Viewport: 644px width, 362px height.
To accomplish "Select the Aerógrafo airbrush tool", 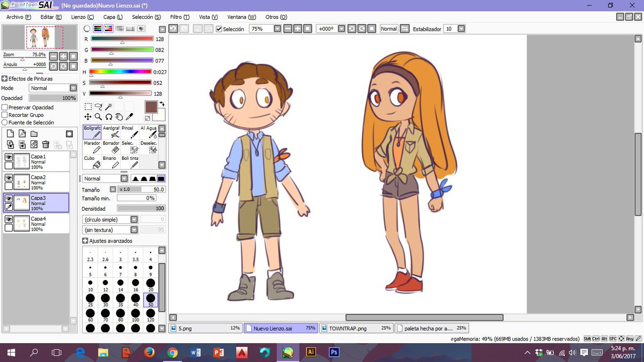I will pyautogui.click(x=111, y=132).
